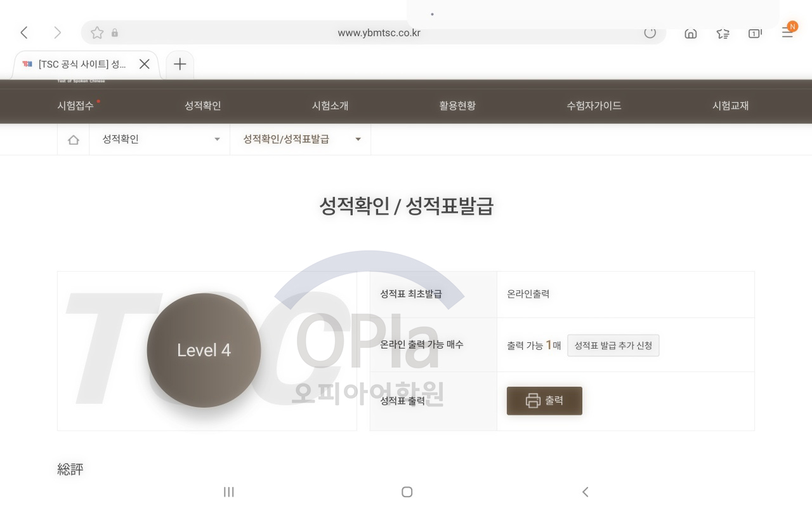Add a new tab with plus button

[x=180, y=64]
